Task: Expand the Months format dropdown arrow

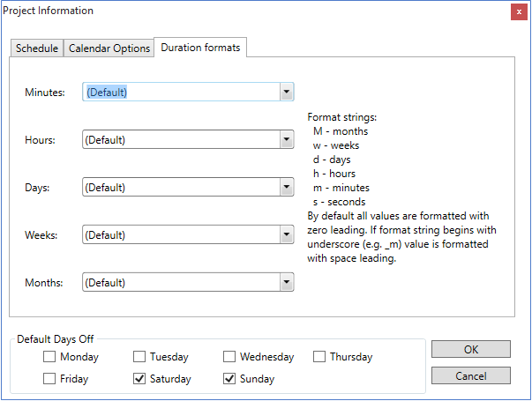Action: [286, 283]
